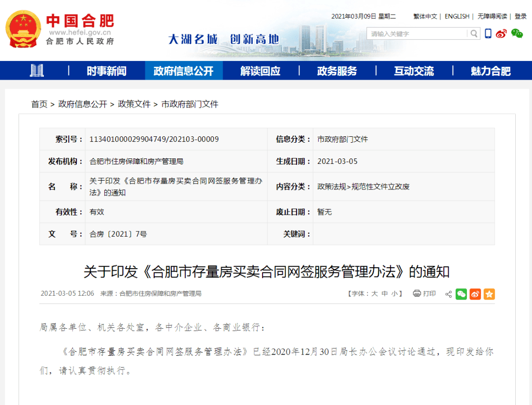Open the mobile version phone icon
The image size is (532, 405).
pos(488,33)
